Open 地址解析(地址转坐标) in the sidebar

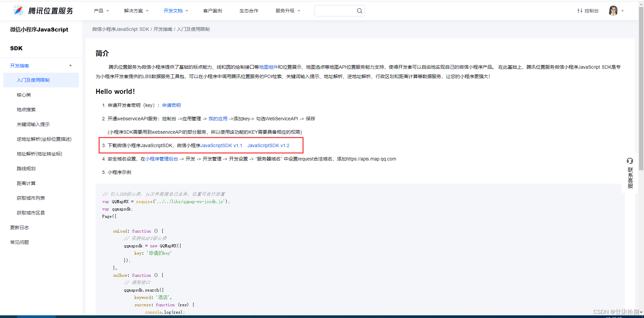39,154
